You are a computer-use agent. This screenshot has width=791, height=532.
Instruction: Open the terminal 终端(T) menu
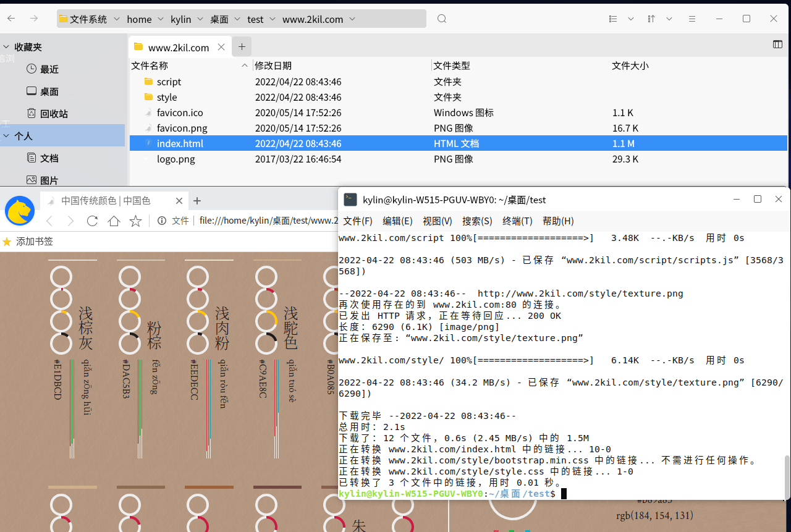pyautogui.click(x=517, y=221)
